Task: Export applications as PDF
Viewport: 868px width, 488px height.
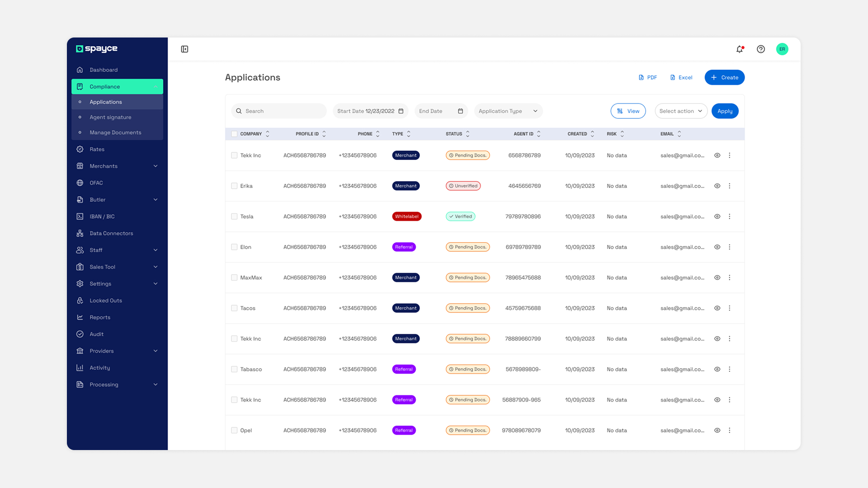Action: tap(647, 78)
